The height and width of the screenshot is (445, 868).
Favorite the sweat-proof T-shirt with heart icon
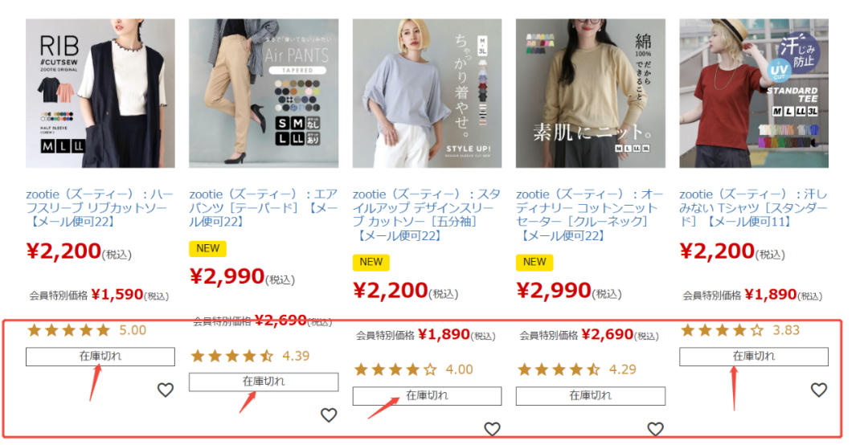click(x=819, y=390)
